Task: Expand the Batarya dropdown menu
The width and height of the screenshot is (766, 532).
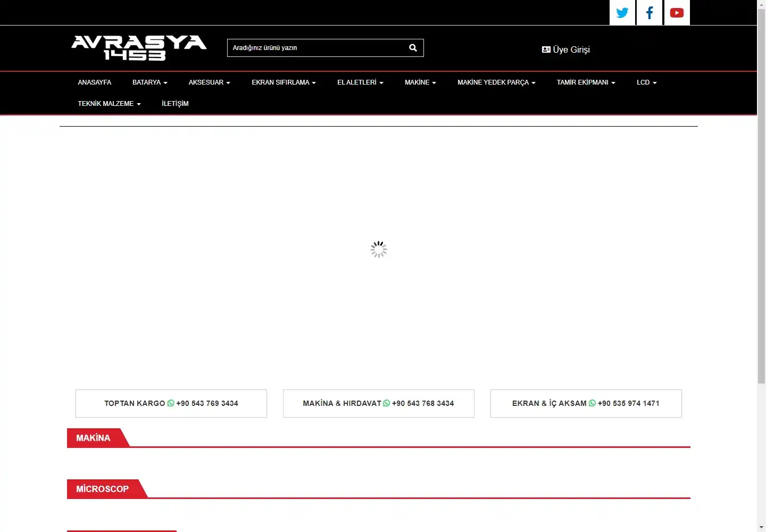Action: point(149,82)
